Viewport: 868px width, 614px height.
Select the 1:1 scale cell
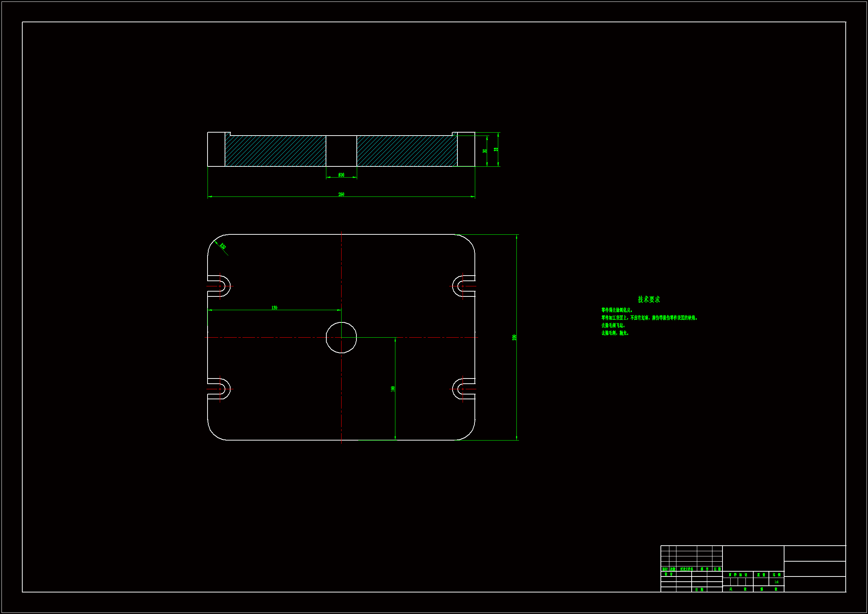click(776, 582)
